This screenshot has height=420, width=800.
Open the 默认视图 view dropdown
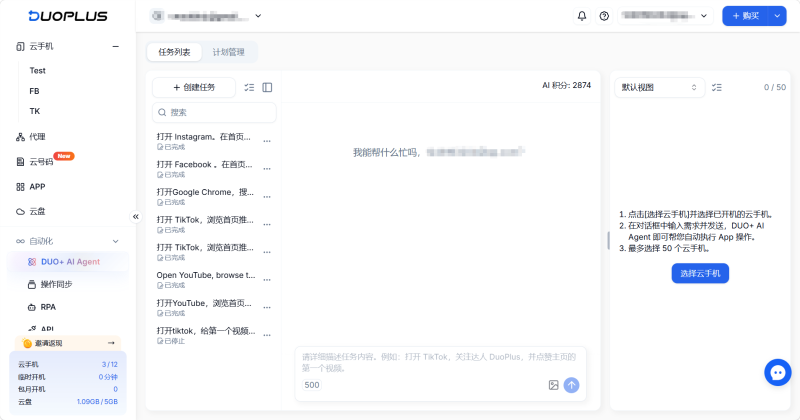659,87
